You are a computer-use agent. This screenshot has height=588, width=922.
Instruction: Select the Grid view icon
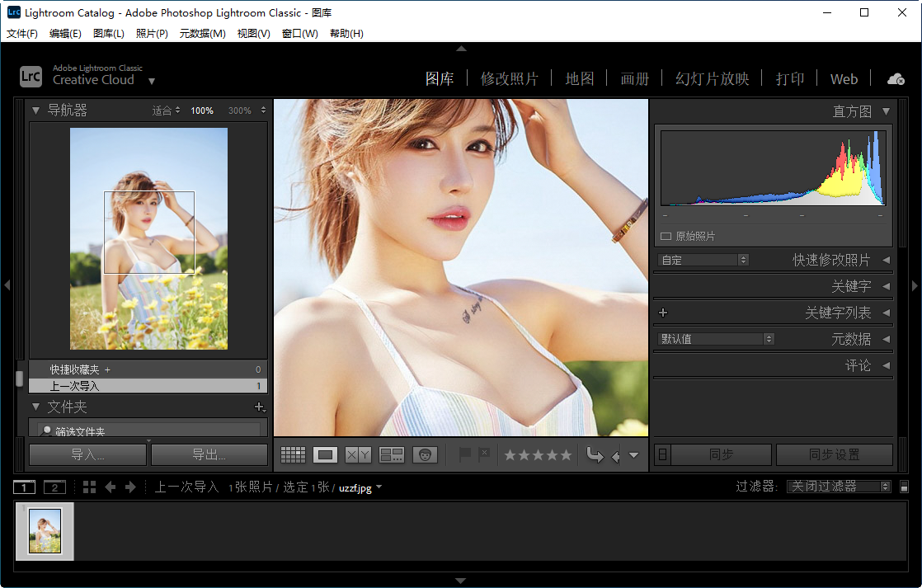coord(294,454)
